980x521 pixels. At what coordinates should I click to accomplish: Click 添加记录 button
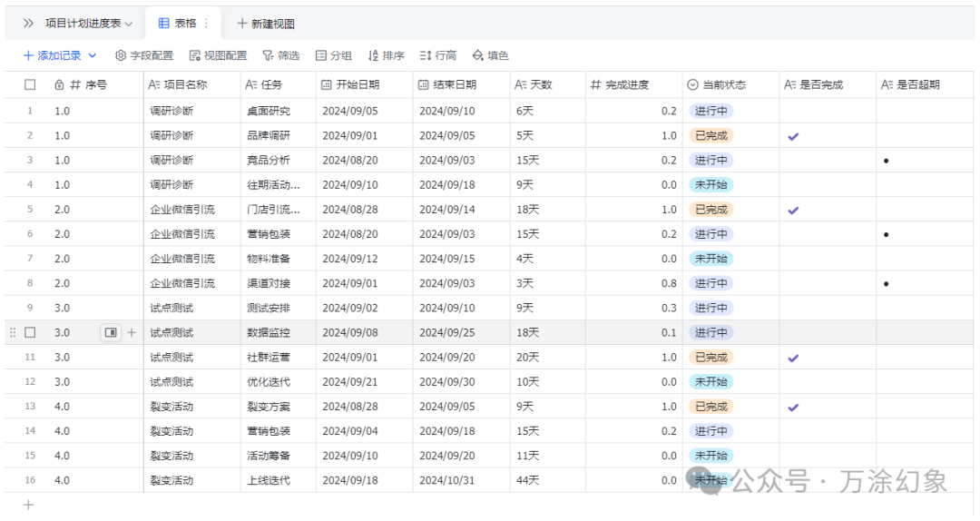[x=52, y=55]
